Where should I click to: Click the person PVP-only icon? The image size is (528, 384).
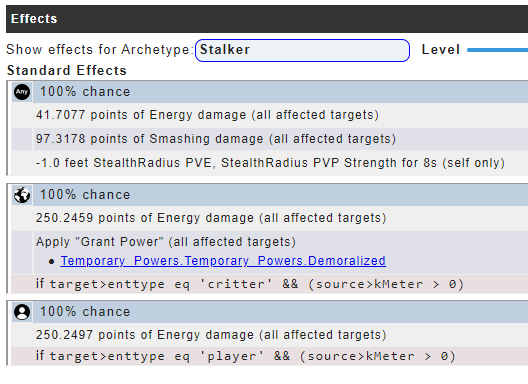click(22, 312)
